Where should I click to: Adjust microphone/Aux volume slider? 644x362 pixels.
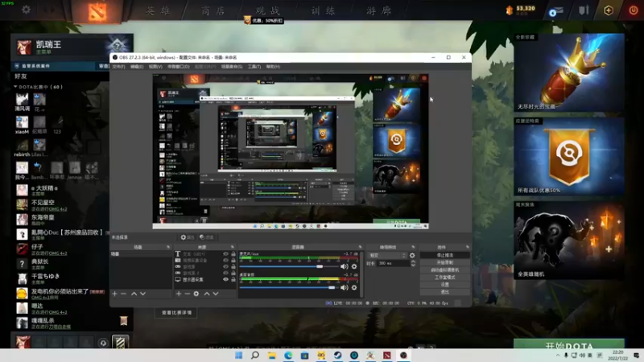click(x=288, y=267)
